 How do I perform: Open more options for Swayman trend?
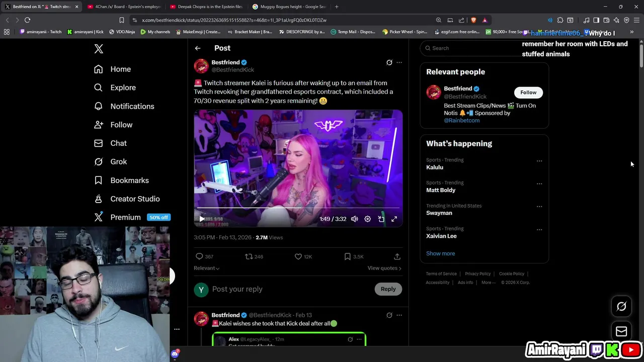[539, 206]
